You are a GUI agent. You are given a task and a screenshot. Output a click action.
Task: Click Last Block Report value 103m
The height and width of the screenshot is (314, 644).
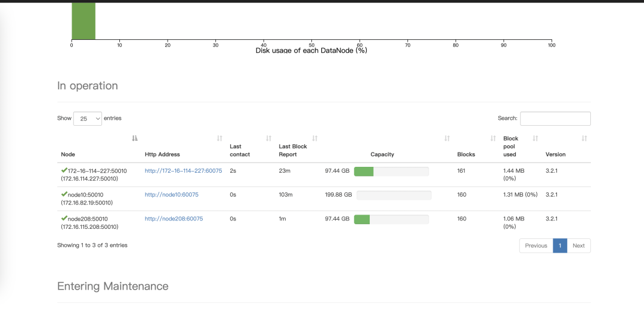pos(286,195)
